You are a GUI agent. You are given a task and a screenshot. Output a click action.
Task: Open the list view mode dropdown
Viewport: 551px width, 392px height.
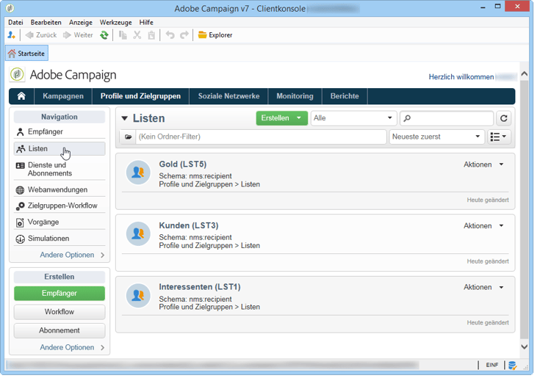pyautogui.click(x=498, y=137)
